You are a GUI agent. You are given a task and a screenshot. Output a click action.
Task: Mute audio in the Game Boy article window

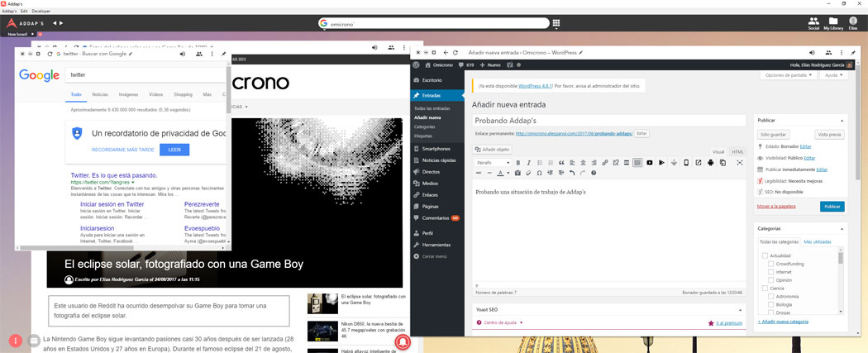(x=374, y=48)
